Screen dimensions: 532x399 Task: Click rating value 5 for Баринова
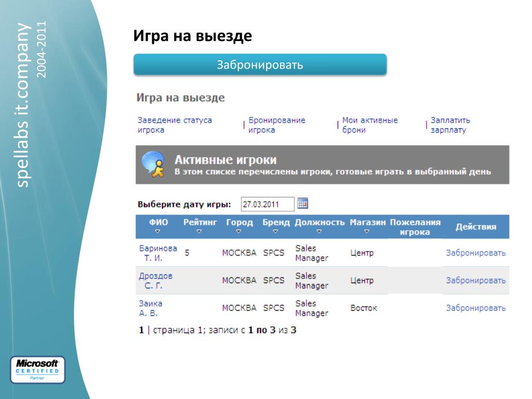coord(187,253)
